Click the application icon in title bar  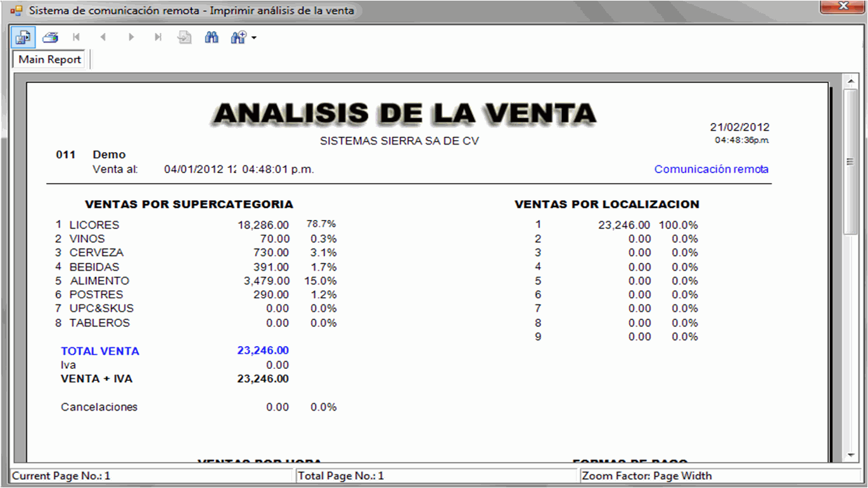pyautogui.click(x=16, y=11)
